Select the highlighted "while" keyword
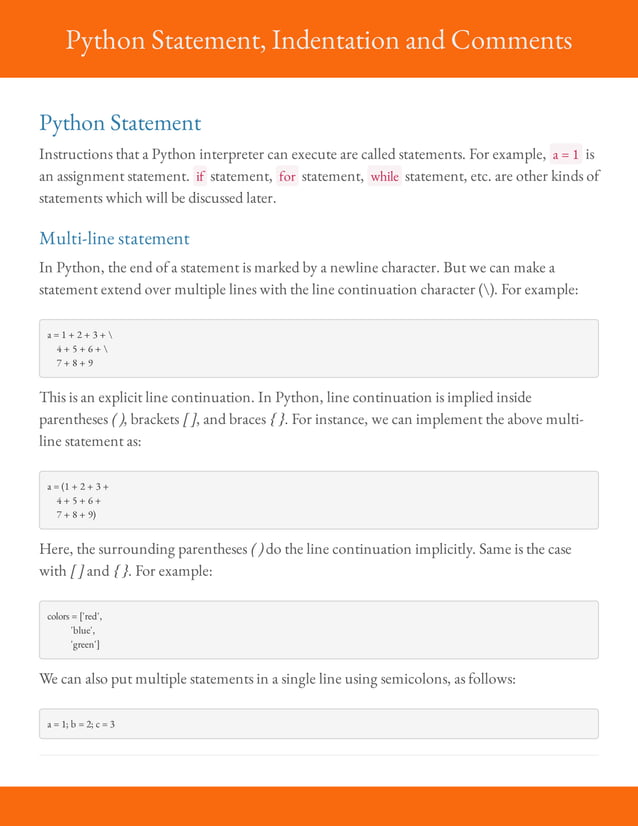Screen dimensions: 638x826 pos(384,177)
